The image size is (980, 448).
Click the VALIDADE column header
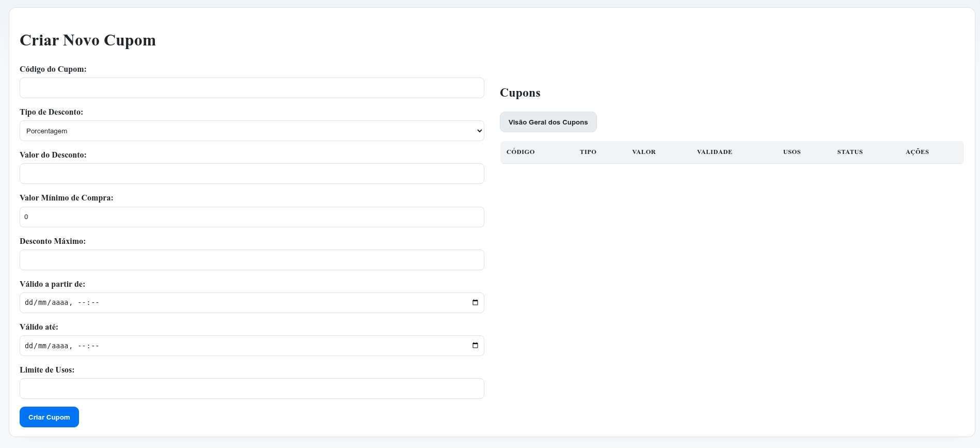click(714, 152)
